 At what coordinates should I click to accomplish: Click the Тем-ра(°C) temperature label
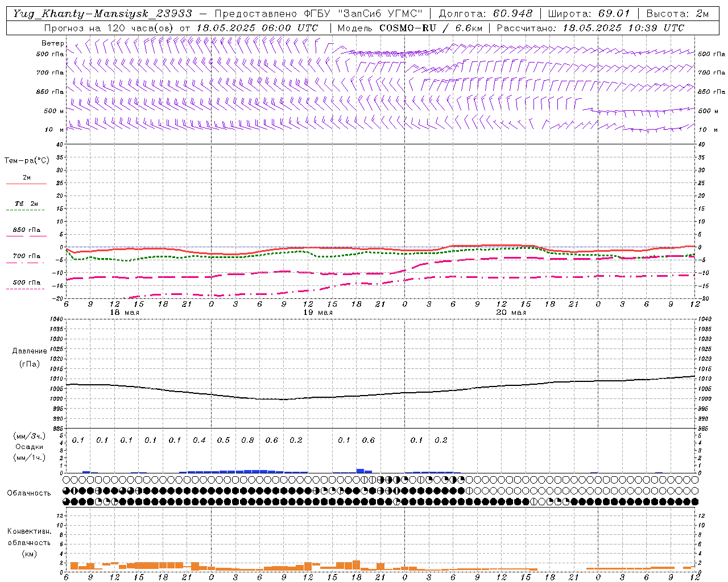tap(27, 161)
